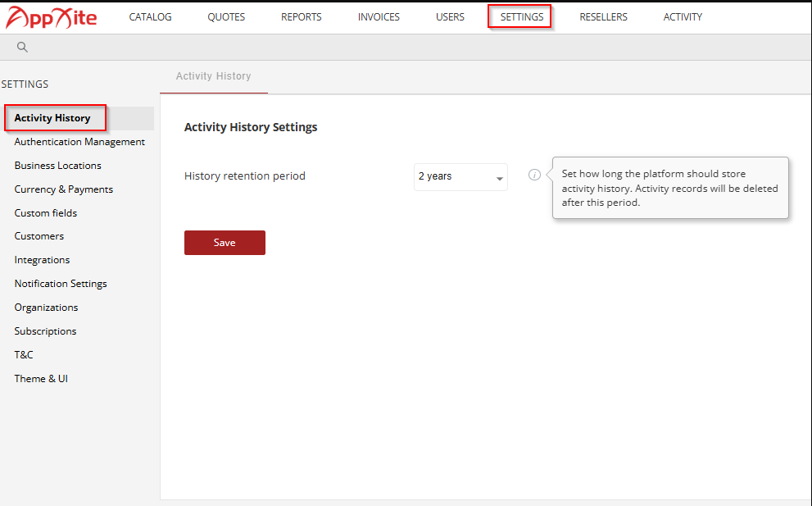
Task: Open the Quotes menu
Action: (226, 17)
